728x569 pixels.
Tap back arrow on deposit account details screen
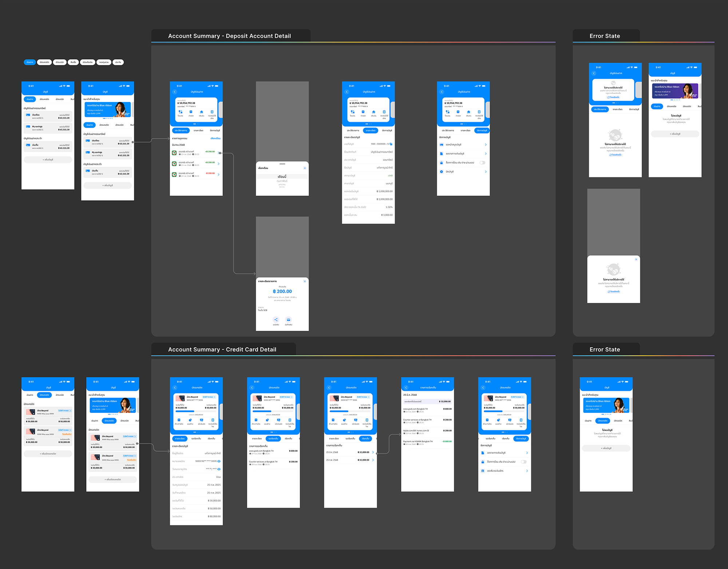coord(347,92)
